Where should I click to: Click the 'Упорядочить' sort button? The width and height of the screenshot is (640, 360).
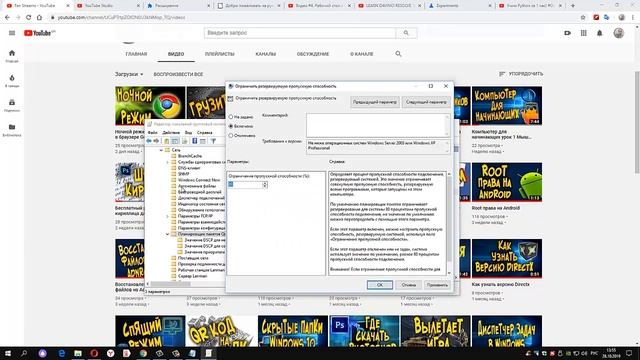coord(521,74)
